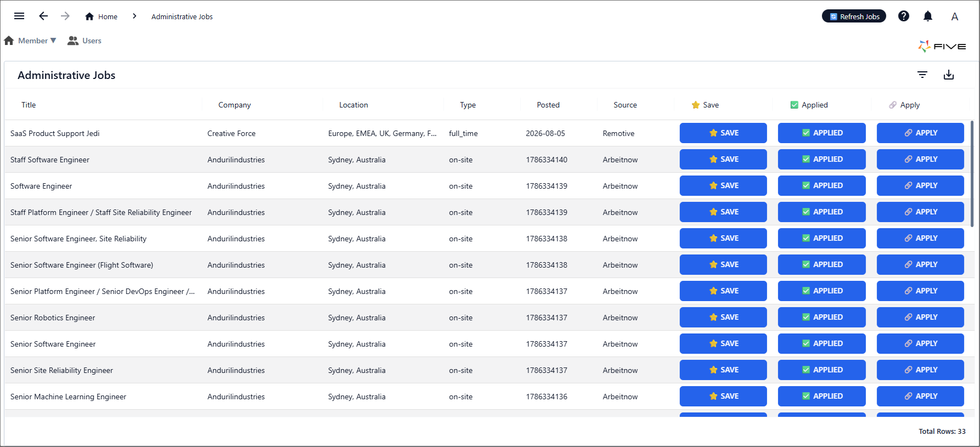Go back with the left arrow
The height and width of the screenshot is (447, 980).
(43, 16)
